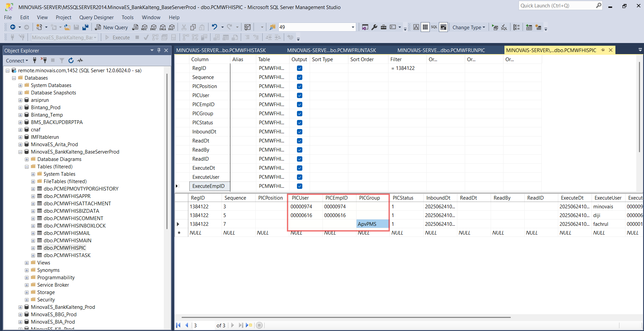
Task: Open the Tools menu
Action: [x=127, y=17]
